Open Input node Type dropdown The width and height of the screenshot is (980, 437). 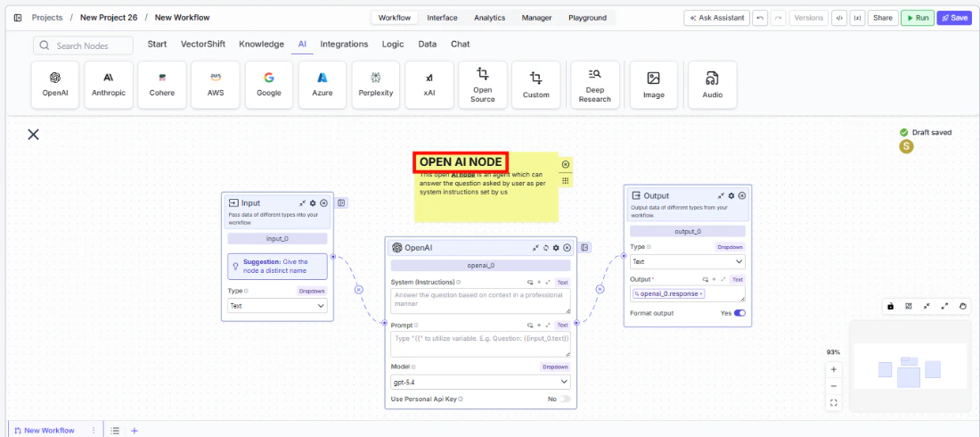[x=277, y=306]
